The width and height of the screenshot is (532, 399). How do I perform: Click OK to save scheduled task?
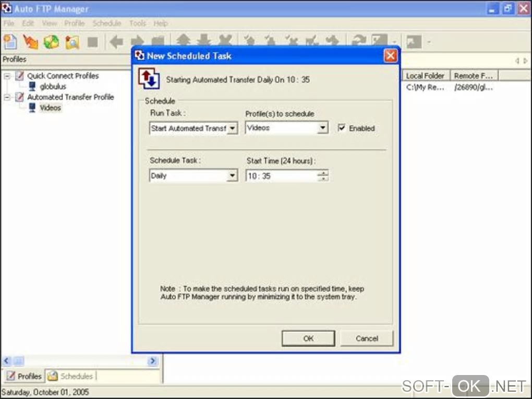tap(308, 338)
